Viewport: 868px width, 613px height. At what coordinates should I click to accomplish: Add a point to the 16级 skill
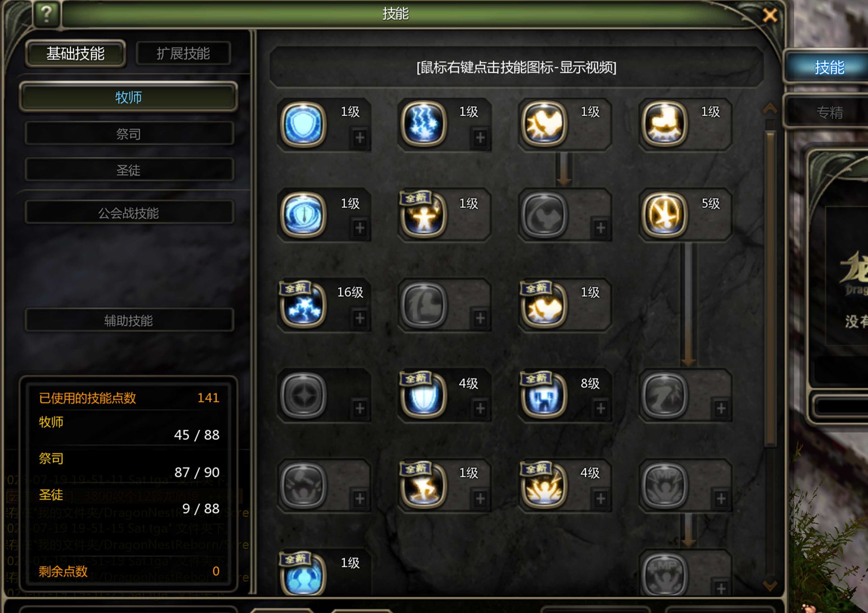point(360,318)
